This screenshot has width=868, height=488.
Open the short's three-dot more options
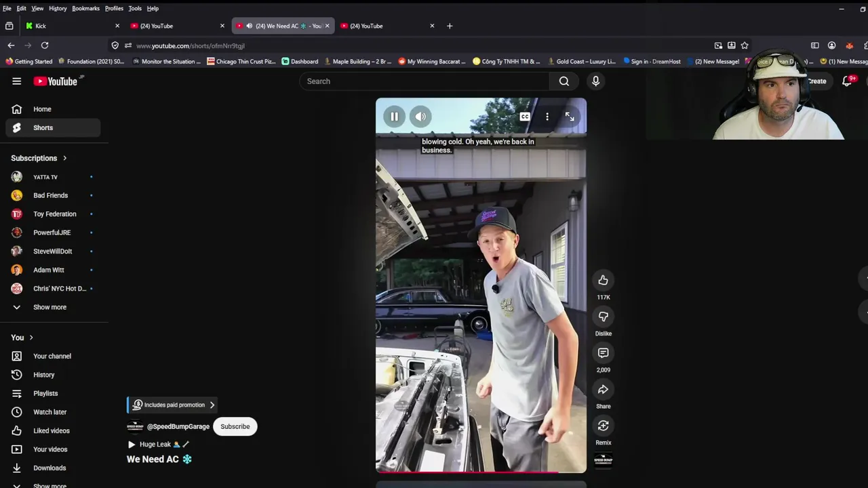pyautogui.click(x=547, y=117)
